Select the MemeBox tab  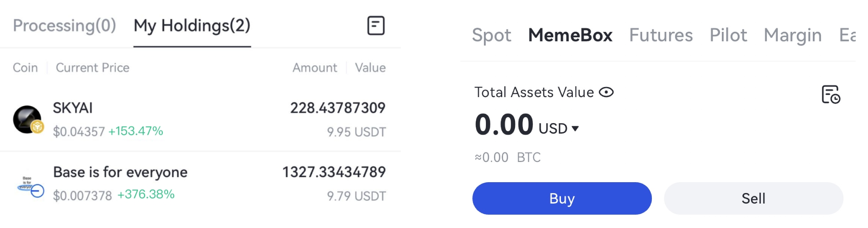570,35
